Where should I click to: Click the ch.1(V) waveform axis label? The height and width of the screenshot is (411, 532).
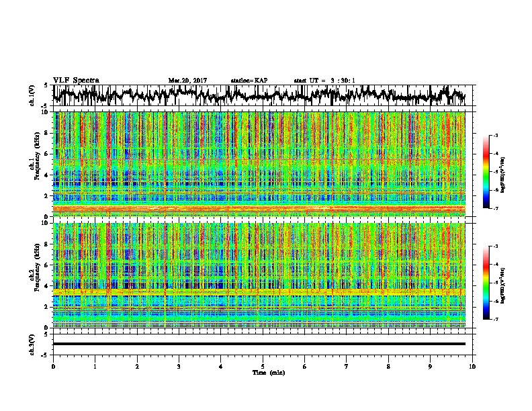tap(32, 95)
